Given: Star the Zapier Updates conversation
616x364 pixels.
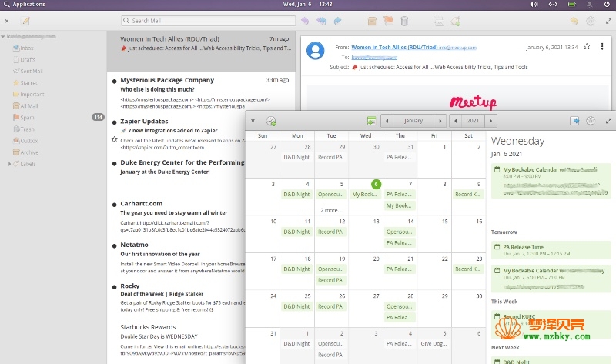Looking at the screenshot, I should point(114,139).
